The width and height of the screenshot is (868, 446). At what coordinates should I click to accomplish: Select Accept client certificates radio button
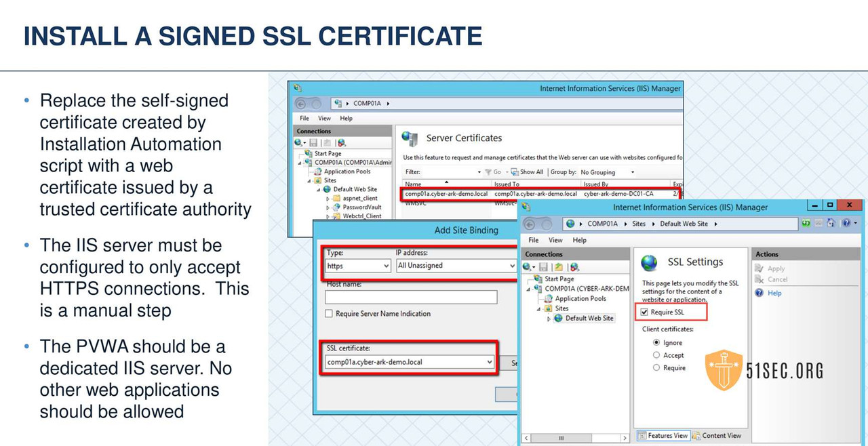tap(656, 355)
